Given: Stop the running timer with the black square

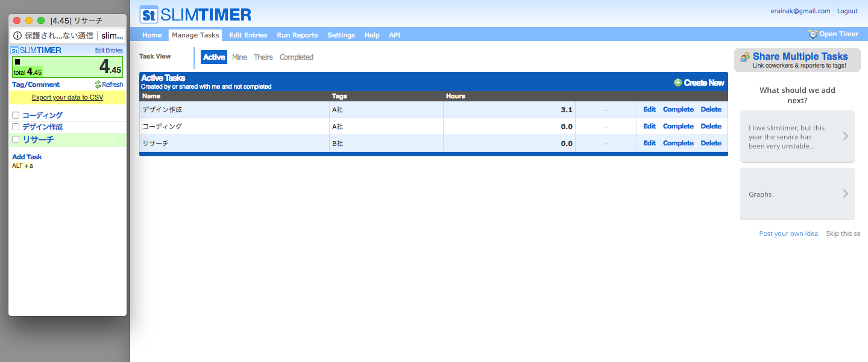Looking at the screenshot, I should click(x=17, y=62).
